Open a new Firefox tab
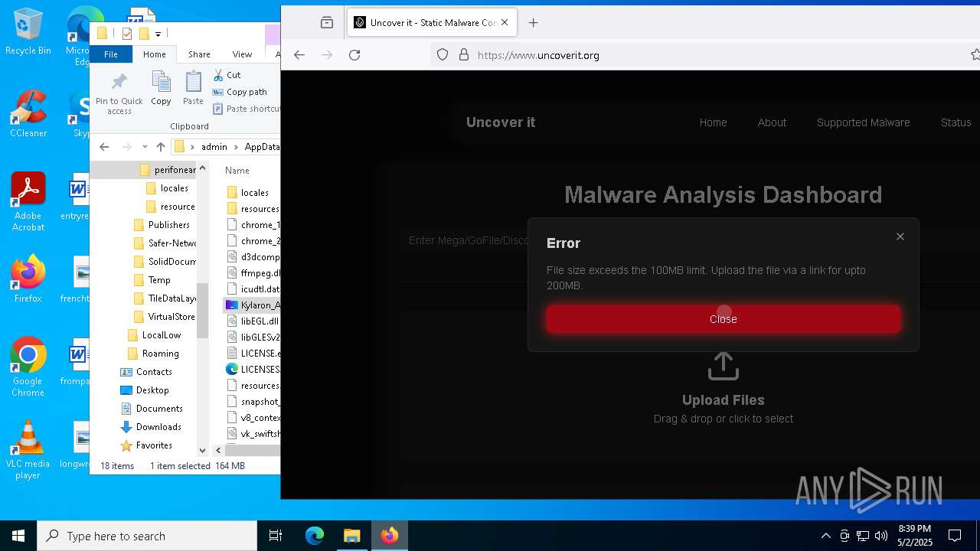The image size is (980, 551). point(534,23)
